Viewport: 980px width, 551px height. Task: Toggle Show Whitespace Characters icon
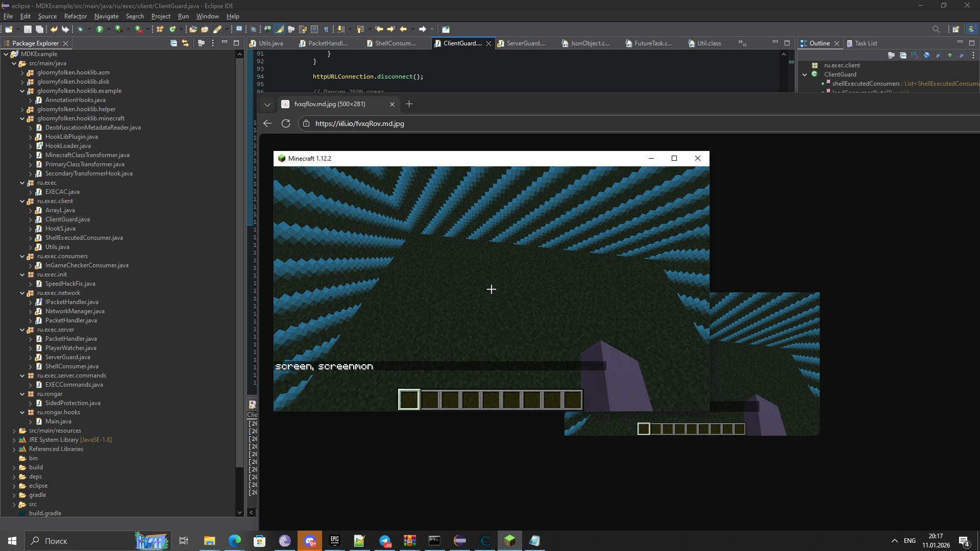pos(326,30)
